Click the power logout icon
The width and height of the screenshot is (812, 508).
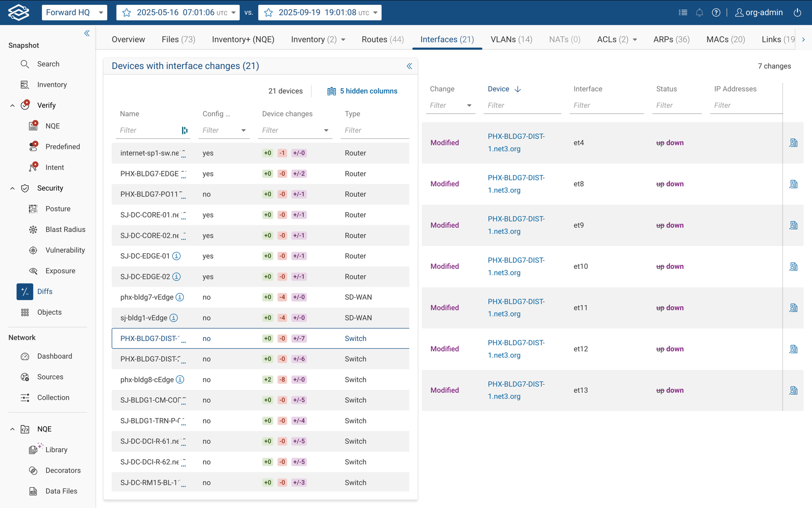point(797,13)
